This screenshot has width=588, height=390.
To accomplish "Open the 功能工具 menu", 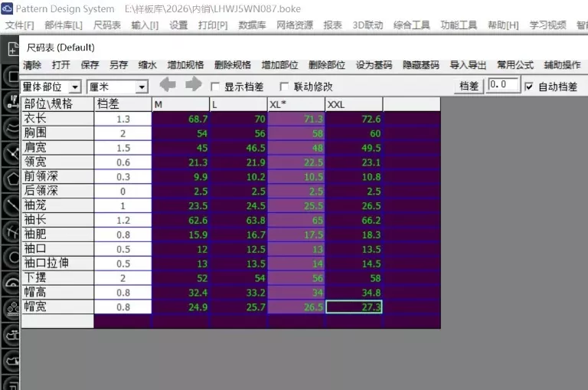I will [x=459, y=25].
